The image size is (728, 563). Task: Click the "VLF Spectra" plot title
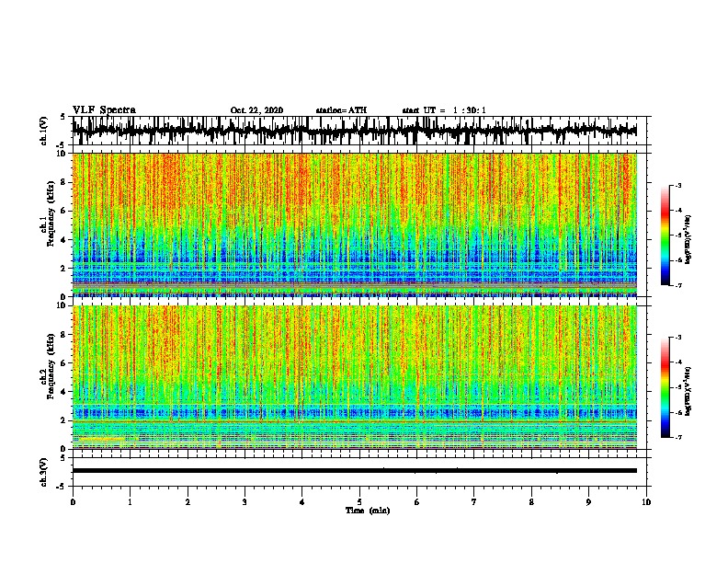coord(104,110)
